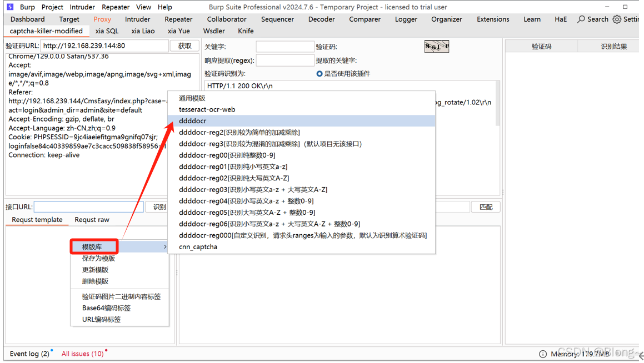Choose ddddocr-reg000 custom template

302,235
